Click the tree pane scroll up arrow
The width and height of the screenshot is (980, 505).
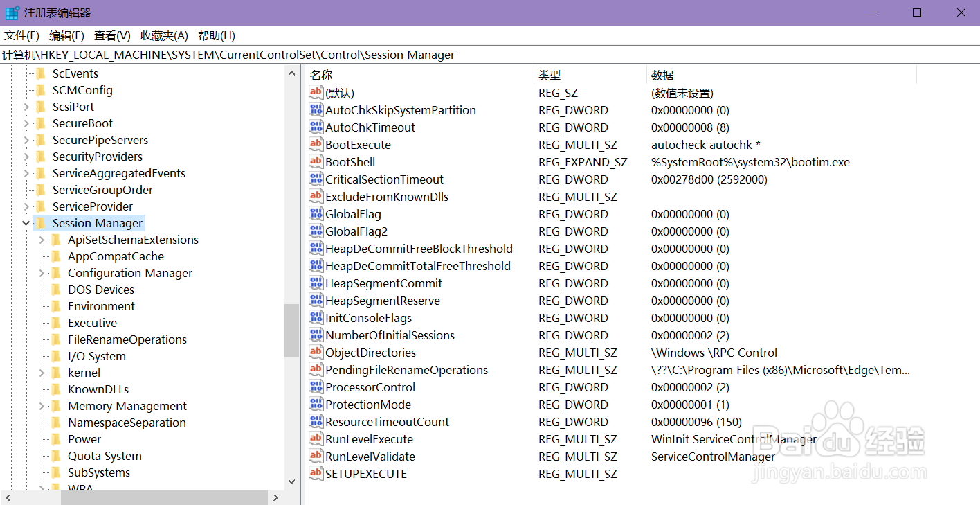click(x=292, y=73)
